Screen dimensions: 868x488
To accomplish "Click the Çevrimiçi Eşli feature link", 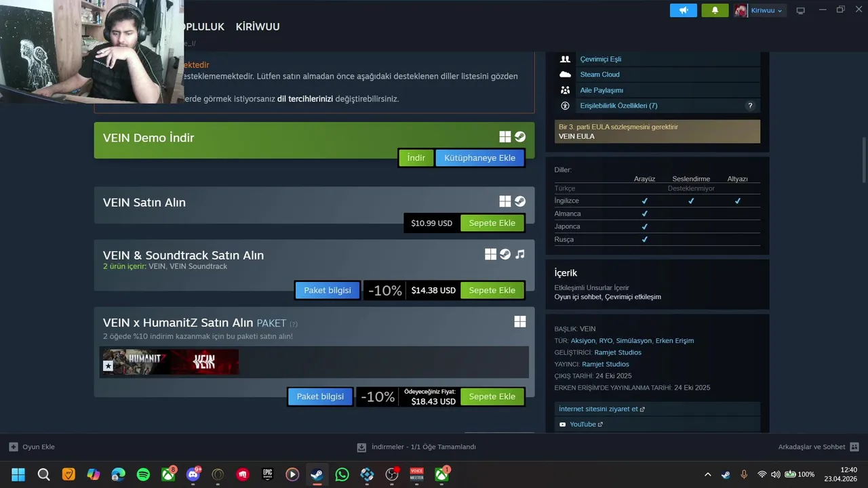I will coord(600,59).
